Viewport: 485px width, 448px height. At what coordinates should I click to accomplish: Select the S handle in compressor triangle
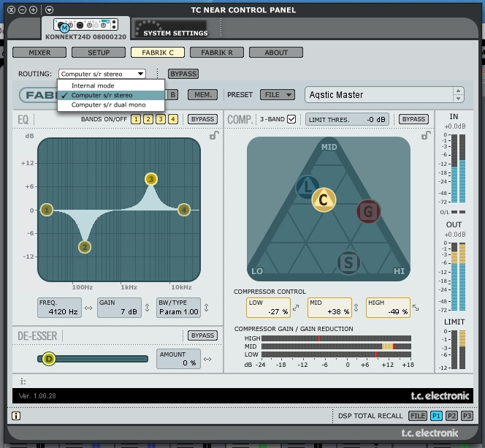[348, 263]
